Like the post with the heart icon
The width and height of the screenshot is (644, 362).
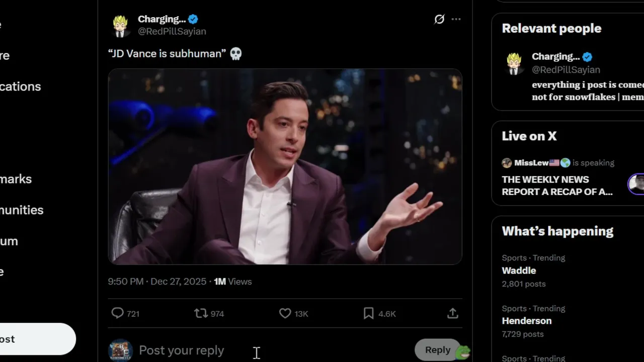coord(285,313)
